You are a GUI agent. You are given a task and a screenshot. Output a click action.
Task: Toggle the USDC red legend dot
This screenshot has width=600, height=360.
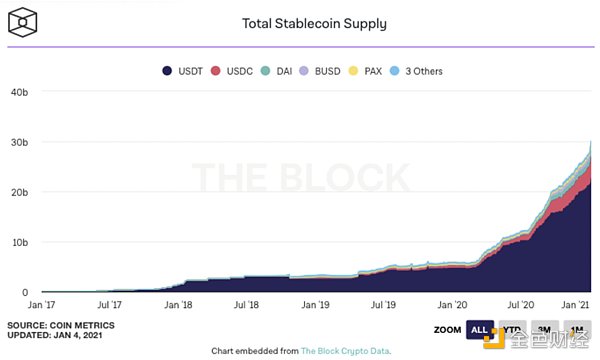click(x=215, y=71)
